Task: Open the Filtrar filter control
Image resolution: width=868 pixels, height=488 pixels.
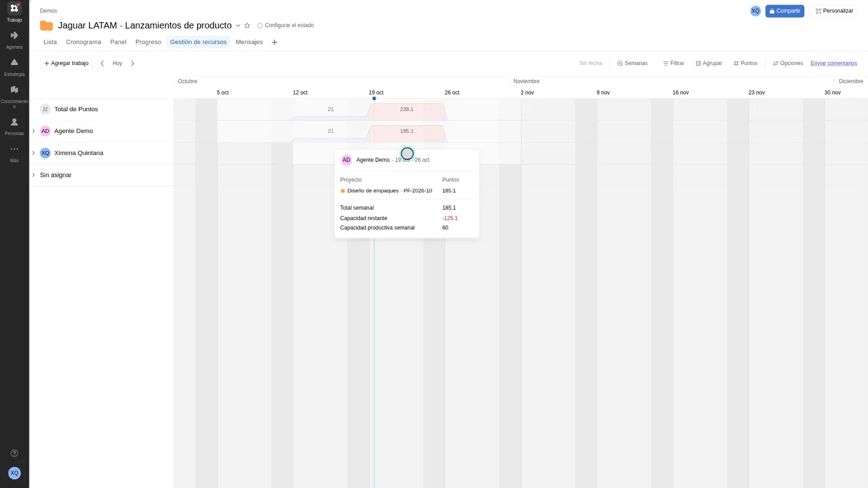Action: click(x=673, y=63)
